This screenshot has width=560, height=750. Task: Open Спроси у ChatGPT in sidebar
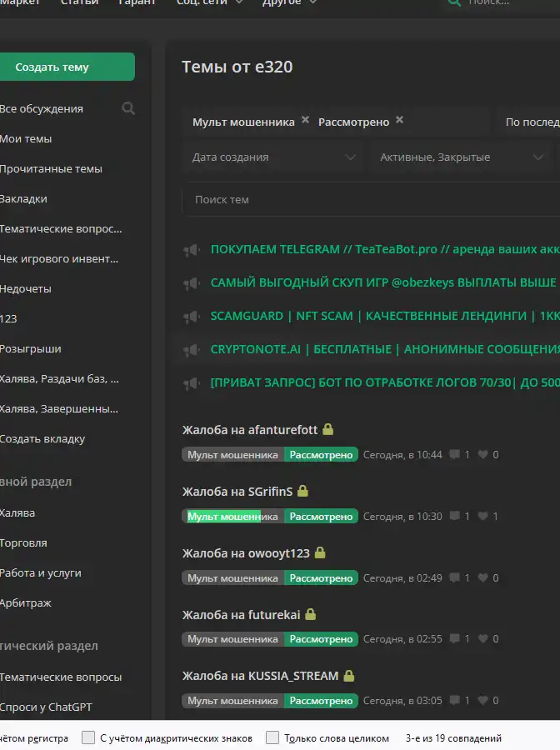(x=46, y=707)
